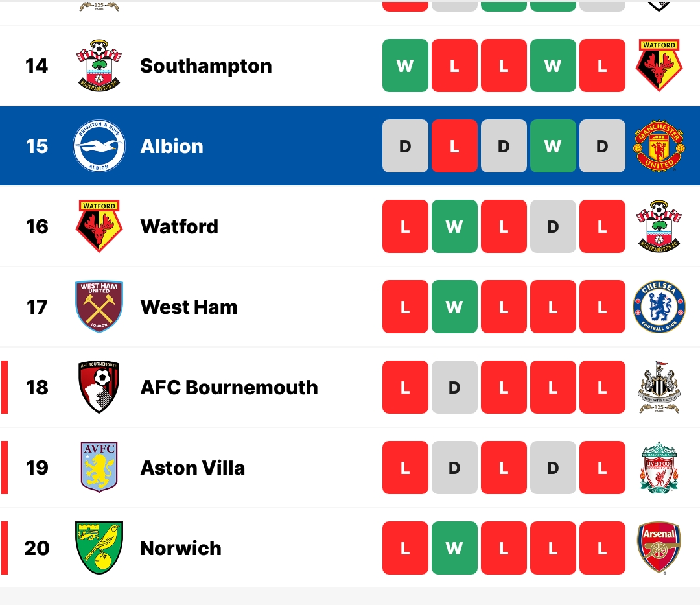Screen dimensions: 700x605
Task: Click the AFC Bournemouth badge in row 18
Action: tap(99, 387)
